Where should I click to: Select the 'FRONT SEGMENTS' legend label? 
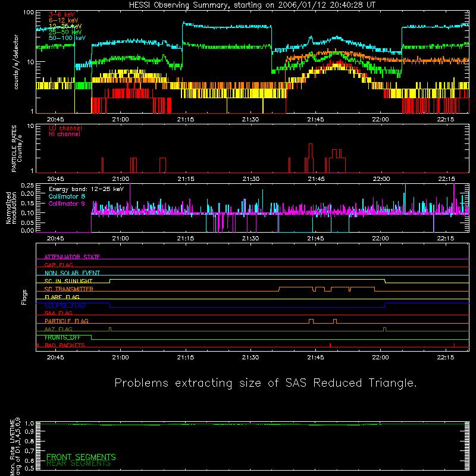pyautogui.click(x=81, y=457)
